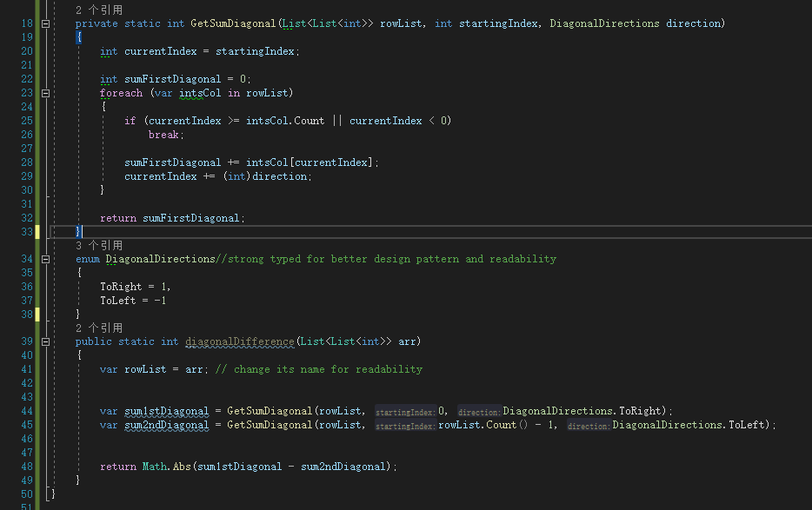Click 'sumFirstDiagonal += intsCol[currentIndex];' on line 28
This screenshot has height=510, width=812.
click(x=251, y=162)
